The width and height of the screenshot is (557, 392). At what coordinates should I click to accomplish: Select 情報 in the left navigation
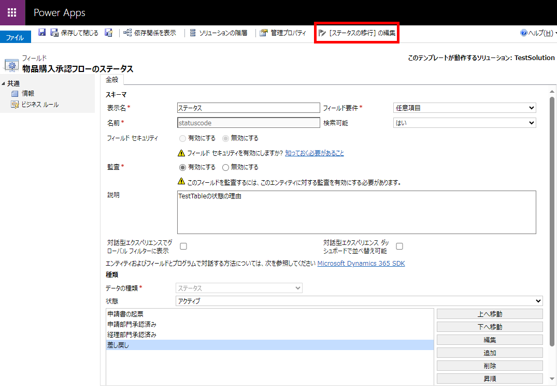[28, 93]
